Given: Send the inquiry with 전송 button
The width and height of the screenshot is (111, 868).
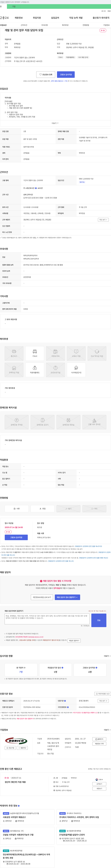Looking at the screenshot, I should [99, 620].
